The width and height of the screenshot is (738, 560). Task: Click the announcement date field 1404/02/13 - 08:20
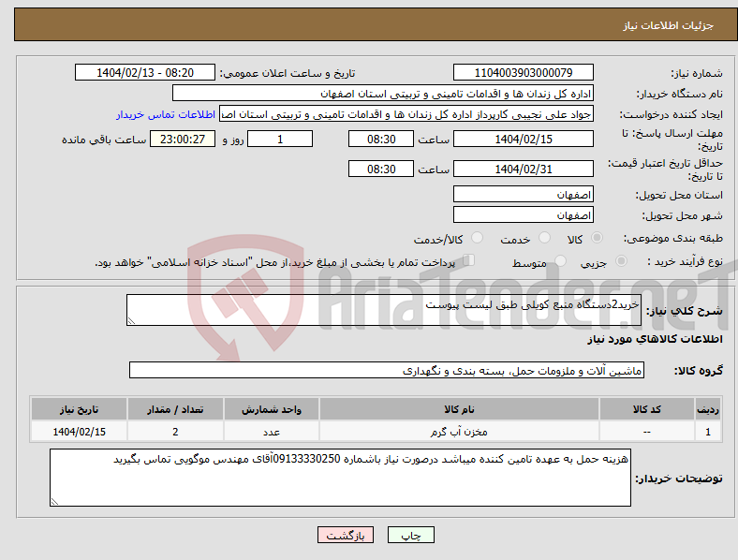(145, 72)
